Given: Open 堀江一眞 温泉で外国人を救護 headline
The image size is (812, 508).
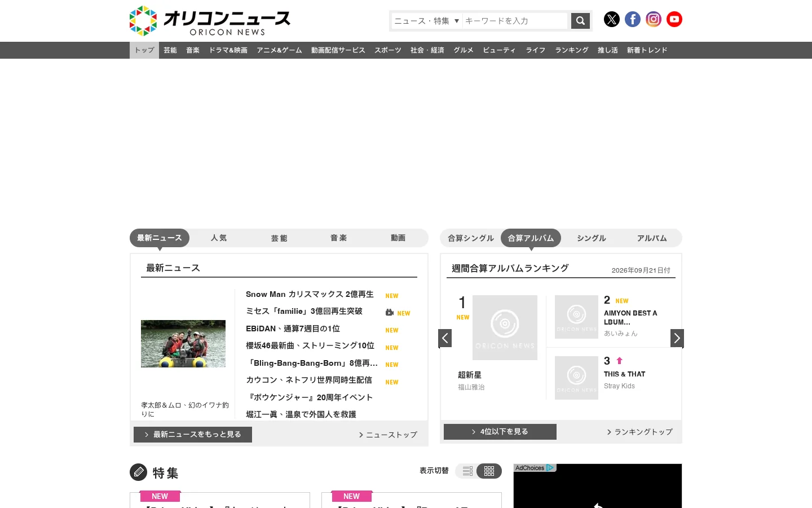Looking at the screenshot, I should tap(301, 414).
